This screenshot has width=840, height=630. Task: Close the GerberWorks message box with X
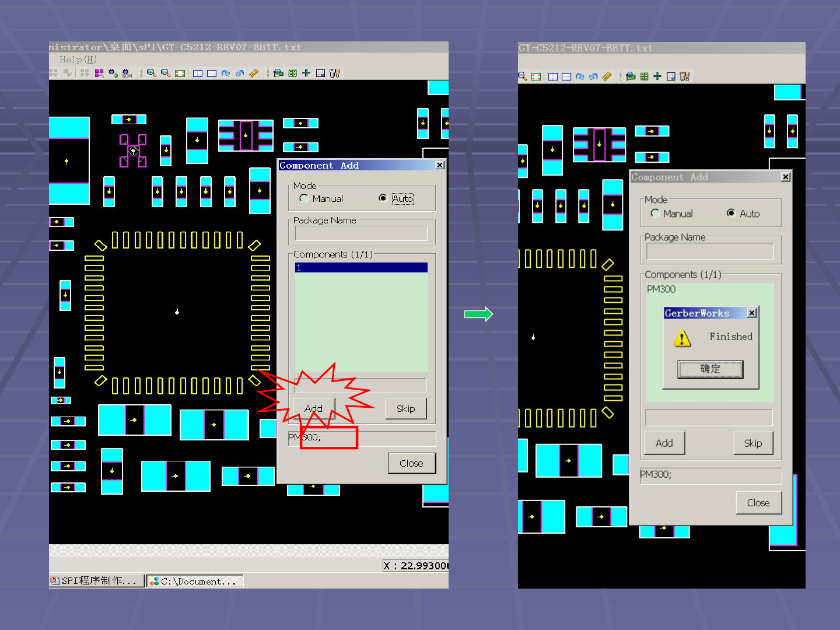752,313
